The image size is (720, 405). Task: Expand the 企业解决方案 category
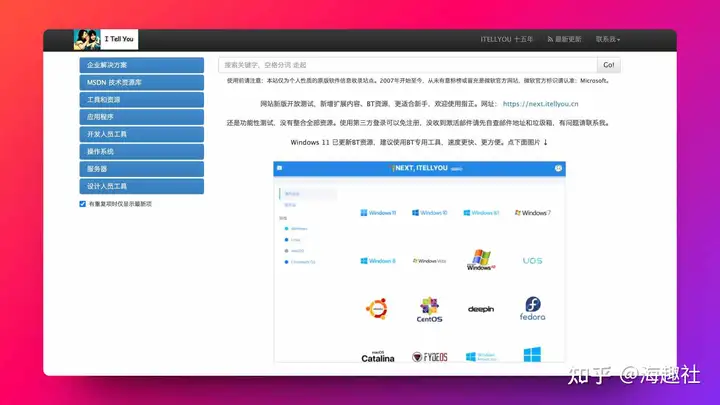tap(128, 65)
